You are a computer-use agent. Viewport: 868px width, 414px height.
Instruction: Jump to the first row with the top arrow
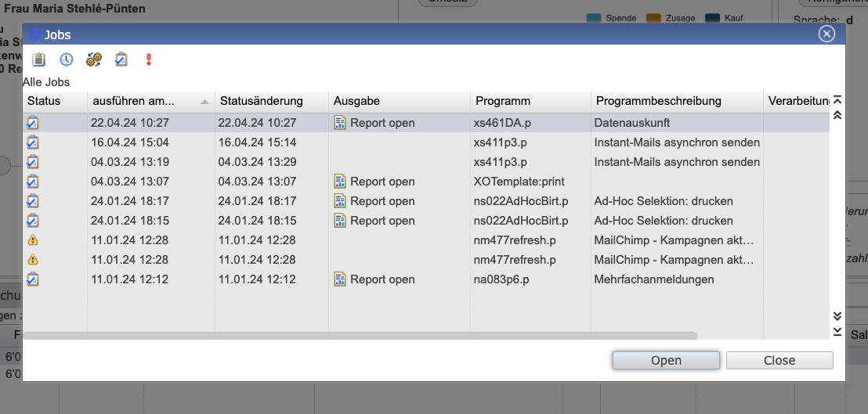click(x=837, y=100)
